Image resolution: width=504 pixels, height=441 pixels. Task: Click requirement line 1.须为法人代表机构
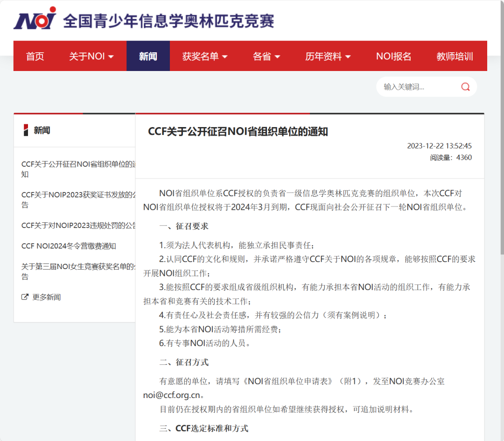237,245
